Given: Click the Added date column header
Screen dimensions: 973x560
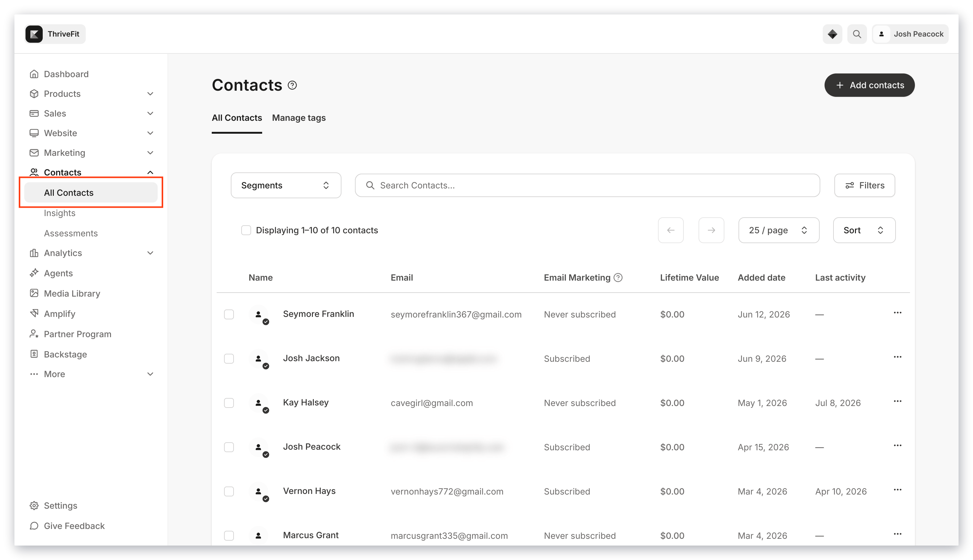Looking at the screenshot, I should click(761, 278).
